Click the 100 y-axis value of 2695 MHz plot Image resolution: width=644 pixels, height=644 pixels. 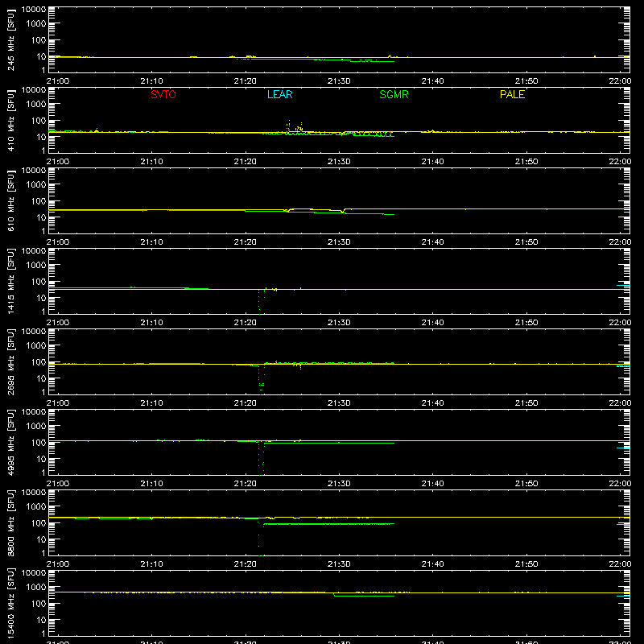click(39, 362)
